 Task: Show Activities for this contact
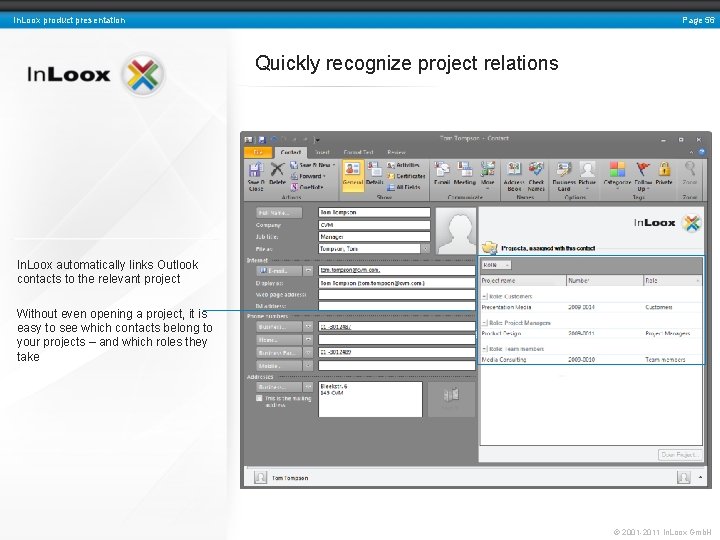[403, 165]
